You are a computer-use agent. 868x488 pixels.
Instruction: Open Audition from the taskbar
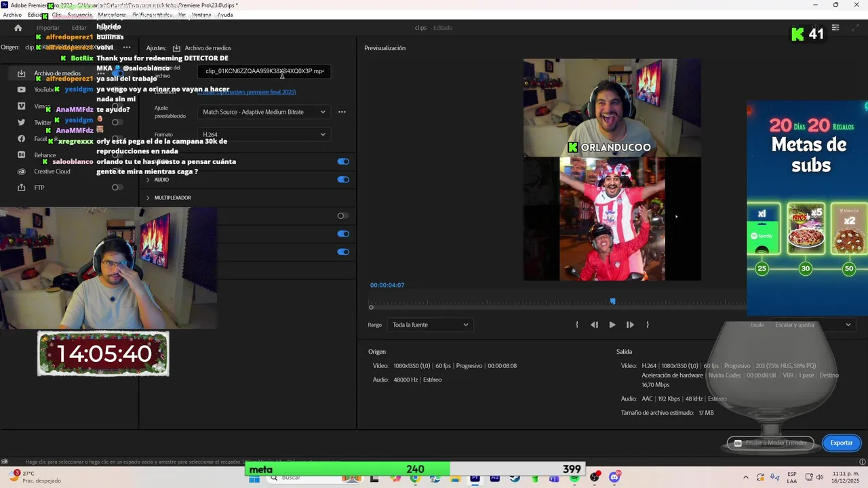click(x=495, y=478)
